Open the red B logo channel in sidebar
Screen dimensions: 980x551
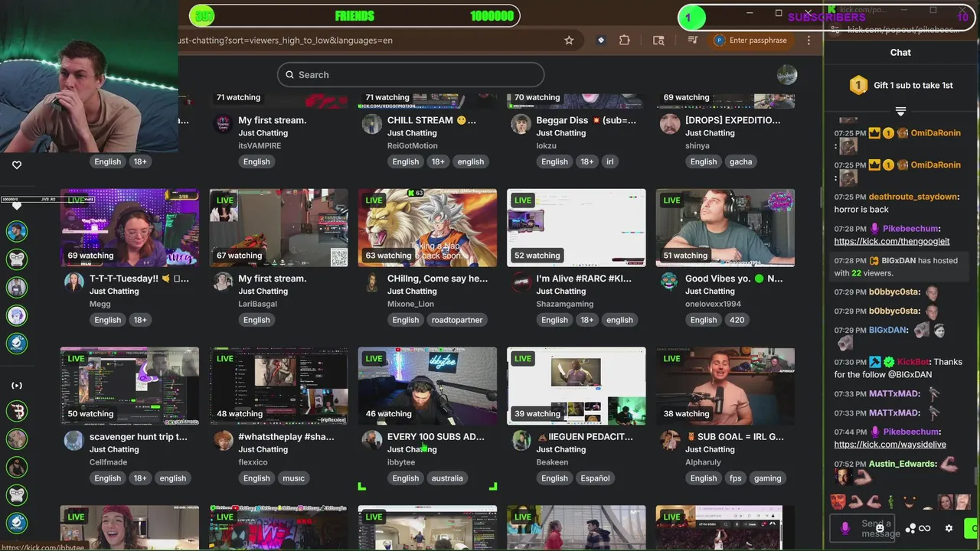click(17, 411)
